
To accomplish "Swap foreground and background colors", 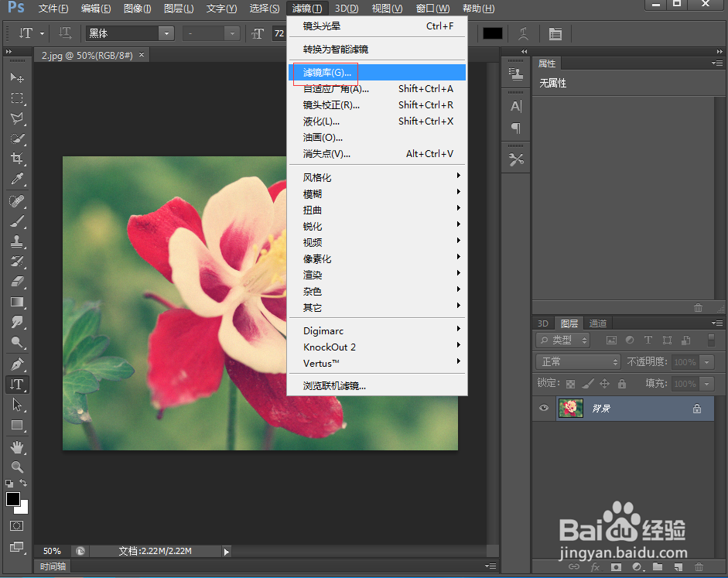I will click(23, 483).
